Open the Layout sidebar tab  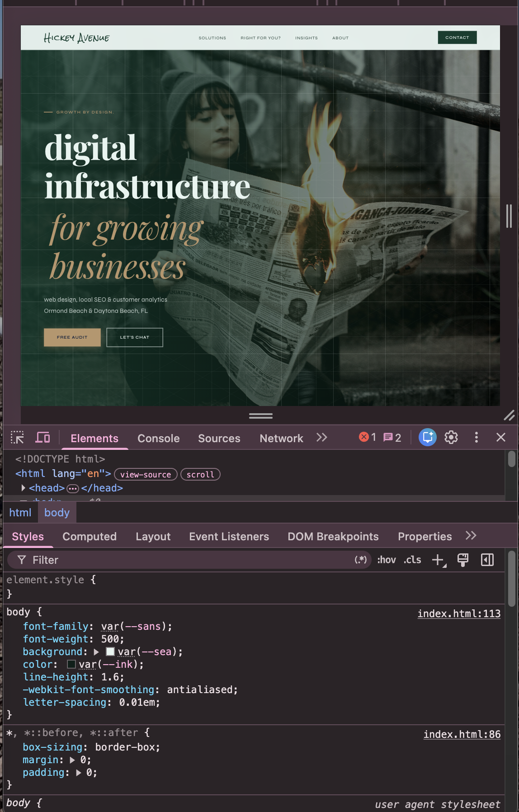(x=153, y=536)
